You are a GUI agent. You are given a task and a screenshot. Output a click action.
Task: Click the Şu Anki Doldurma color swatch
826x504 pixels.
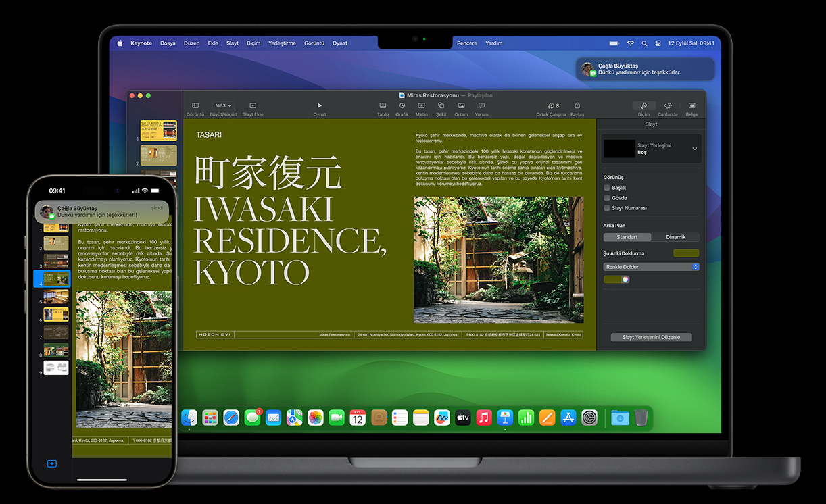(x=685, y=252)
